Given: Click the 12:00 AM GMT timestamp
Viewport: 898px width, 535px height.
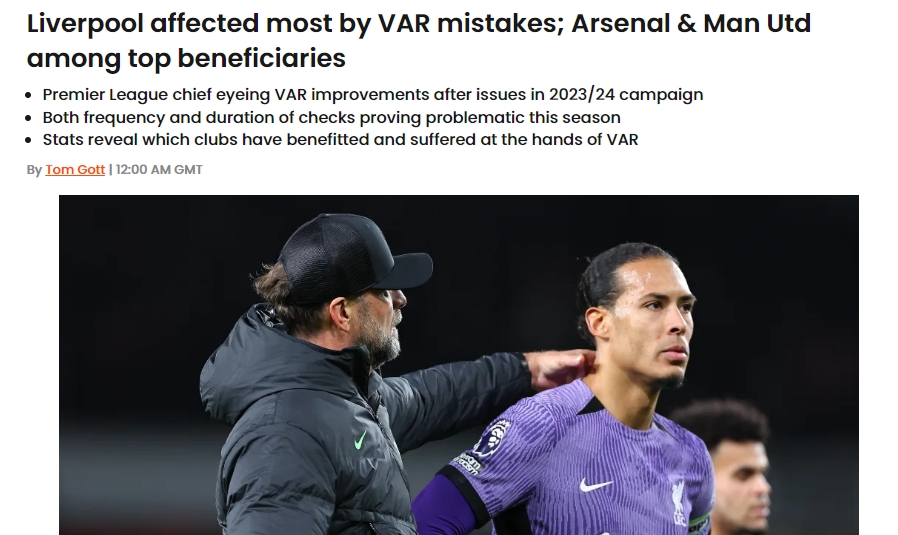Looking at the screenshot, I should (159, 170).
